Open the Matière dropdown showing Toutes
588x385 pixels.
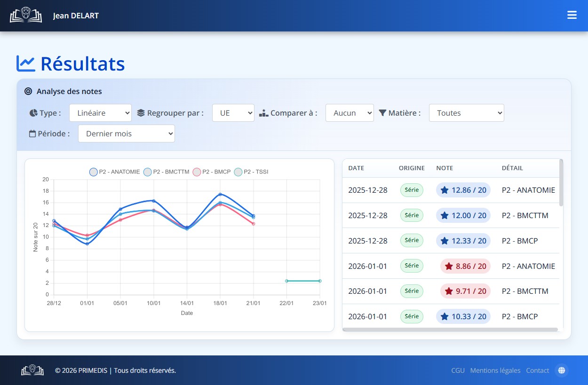tap(466, 113)
